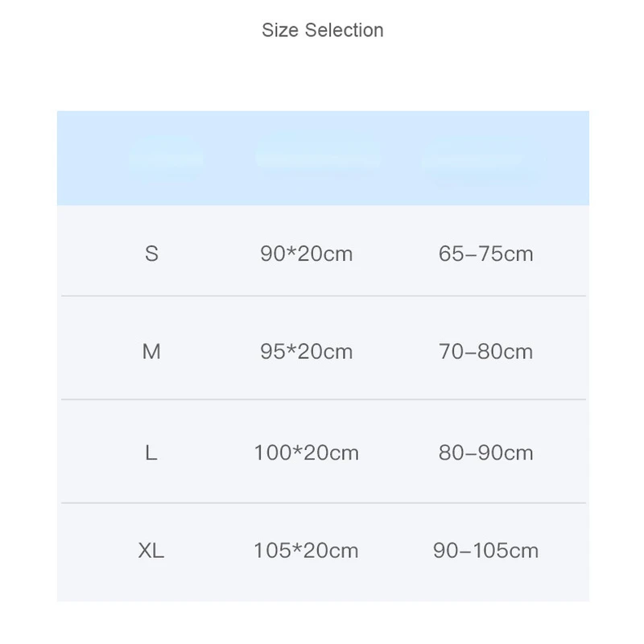Click the 70–80cm range value
The width and height of the screenshot is (644, 644).
486,352
